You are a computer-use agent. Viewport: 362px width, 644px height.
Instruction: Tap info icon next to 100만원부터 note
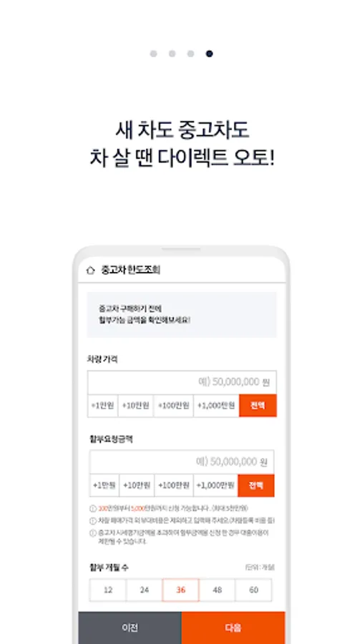click(93, 509)
